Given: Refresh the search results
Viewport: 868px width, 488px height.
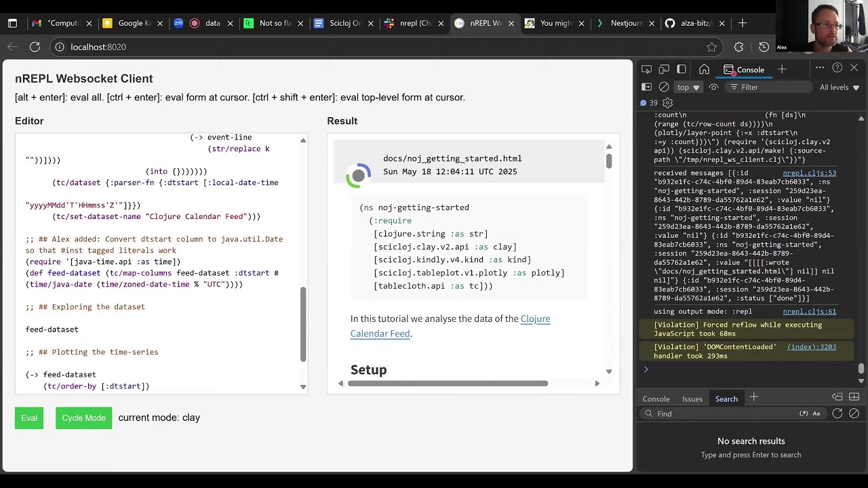Looking at the screenshot, I should pyautogui.click(x=837, y=413).
